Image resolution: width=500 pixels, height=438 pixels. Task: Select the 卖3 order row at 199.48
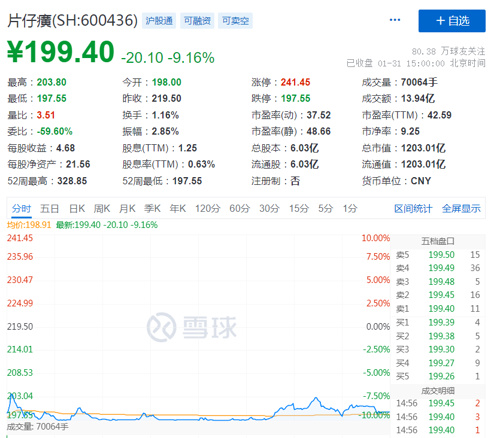(x=438, y=282)
